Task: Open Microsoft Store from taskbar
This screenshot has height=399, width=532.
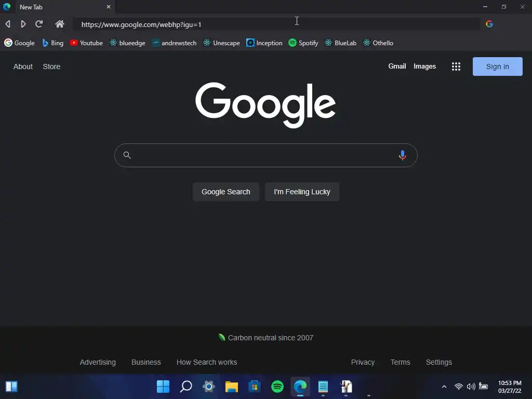Action: point(255,387)
